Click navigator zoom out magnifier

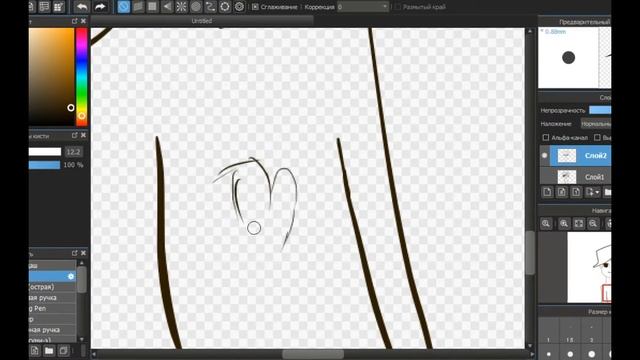point(593,223)
